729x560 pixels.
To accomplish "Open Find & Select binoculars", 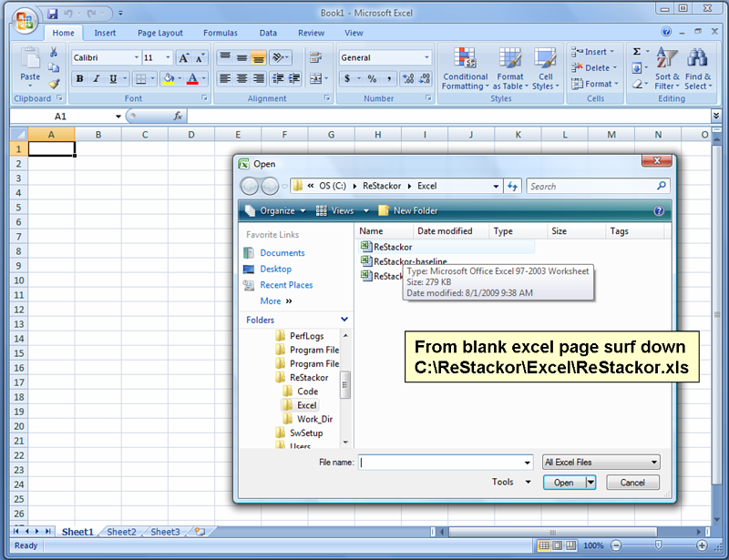I will [698, 68].
